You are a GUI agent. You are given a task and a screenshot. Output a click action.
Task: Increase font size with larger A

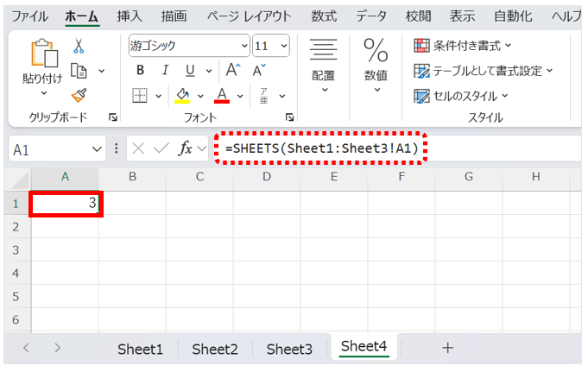pyautogui.click(x=233, y=70)
